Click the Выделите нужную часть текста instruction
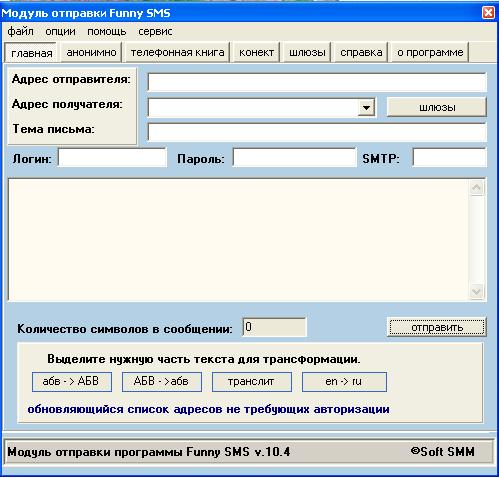The image size is (499, 478). click(x=204, y=359)
